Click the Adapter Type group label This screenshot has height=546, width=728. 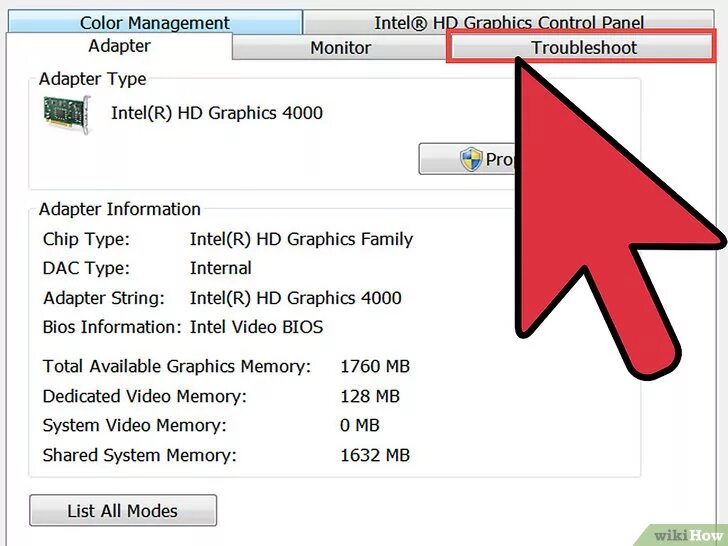pos(92,79)
